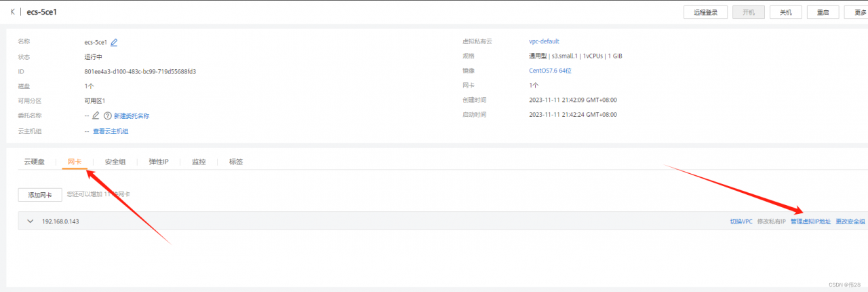Go to the 监控 tab
Screen dimensions: 868x292
199,162
